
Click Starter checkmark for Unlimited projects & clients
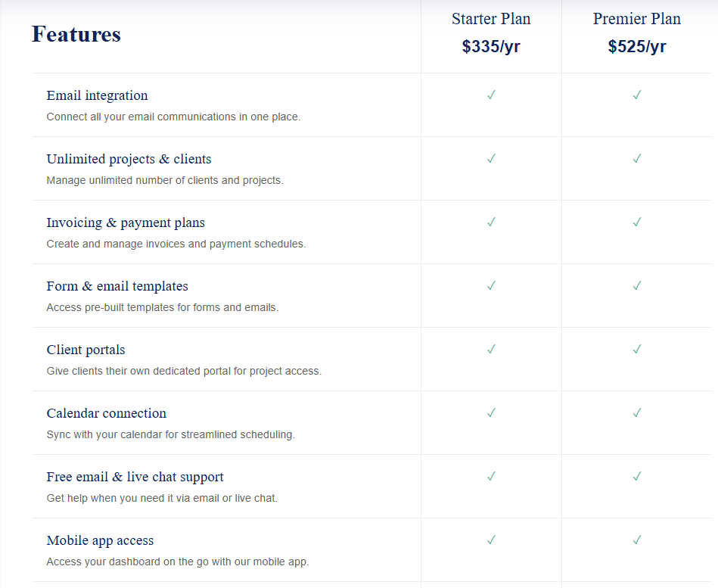(491, 158)
